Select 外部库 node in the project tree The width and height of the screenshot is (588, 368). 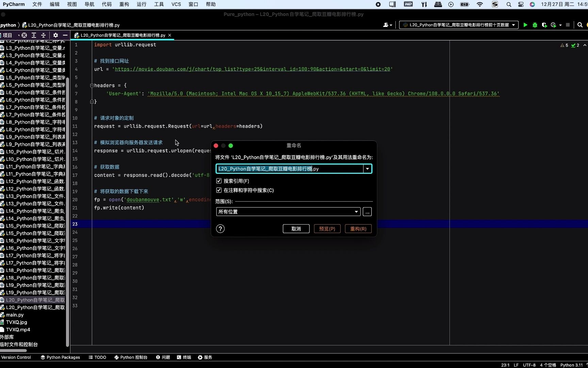(x=7, y=337)
